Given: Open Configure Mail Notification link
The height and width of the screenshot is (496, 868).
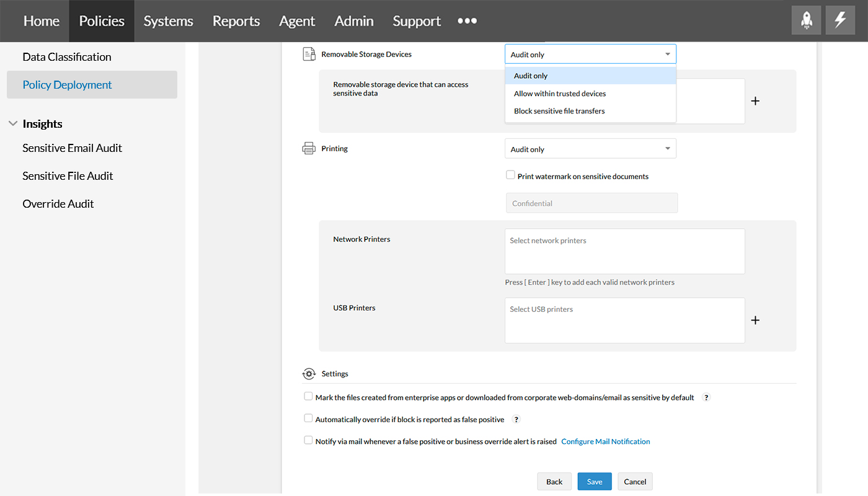Looking at the screenshot, I should click(x=605, y=441).
